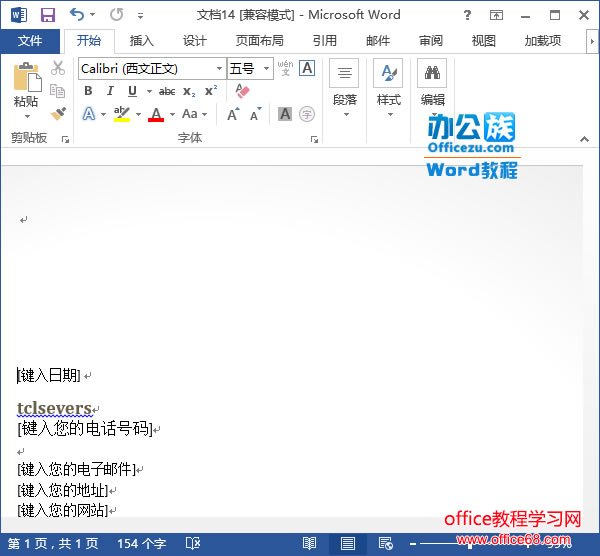
Task: Click the Strikethrough abc icon
Action: 167,91
